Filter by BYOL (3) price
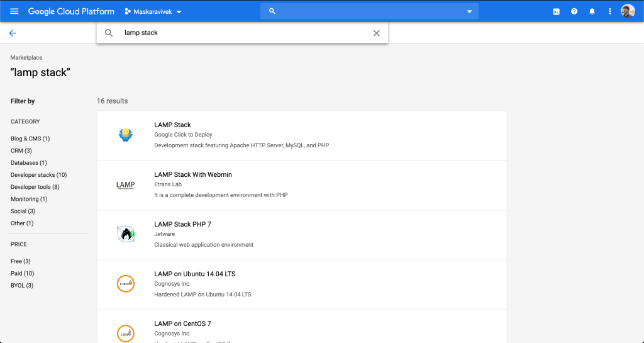 tap(22, 286)
